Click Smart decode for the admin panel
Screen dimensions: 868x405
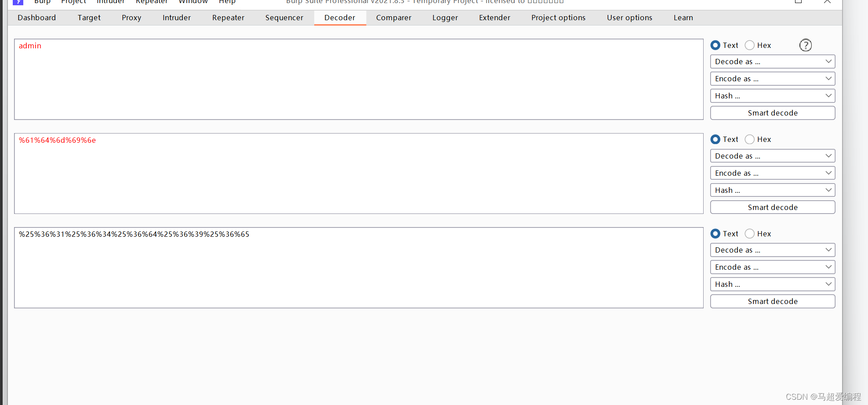(x=773, y=113)
